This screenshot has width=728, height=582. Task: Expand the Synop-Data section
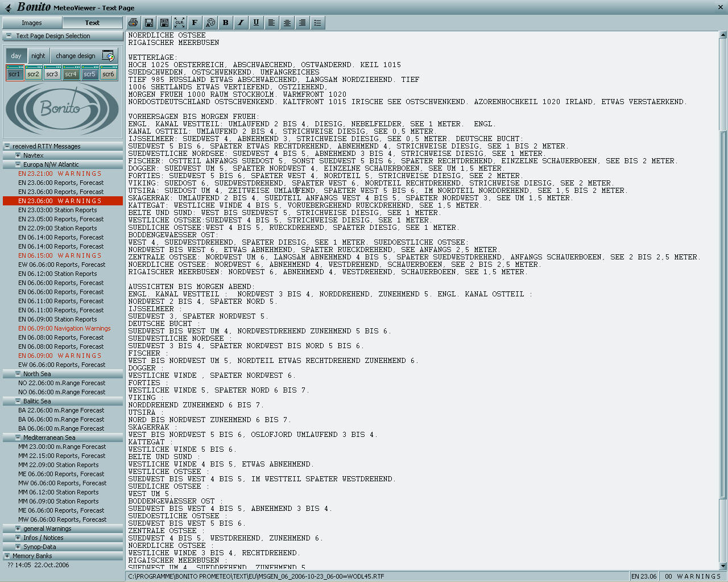18,547
